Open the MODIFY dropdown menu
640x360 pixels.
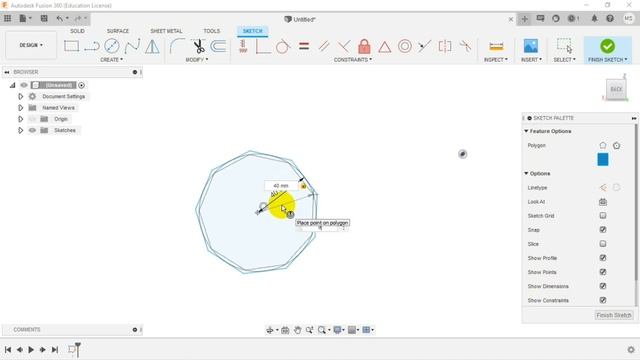pos(197,60)
